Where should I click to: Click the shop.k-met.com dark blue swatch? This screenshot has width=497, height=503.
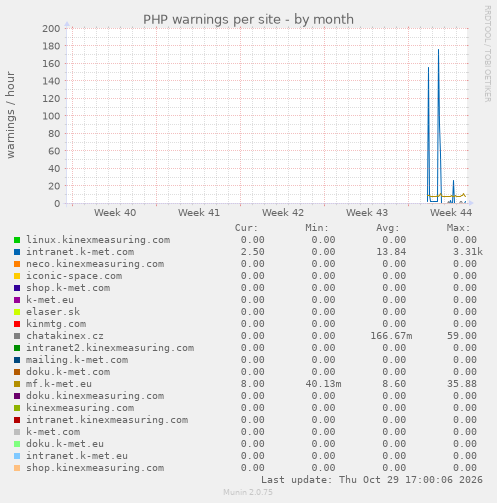point(17,288)
